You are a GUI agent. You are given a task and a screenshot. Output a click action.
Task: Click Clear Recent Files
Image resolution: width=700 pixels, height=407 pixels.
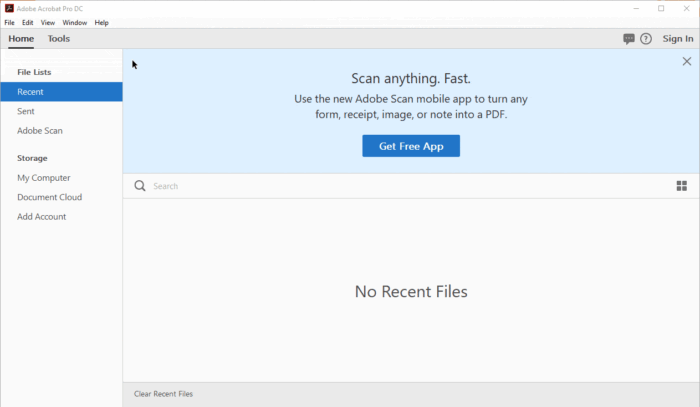pyautogui.click(x=163, y=394)
